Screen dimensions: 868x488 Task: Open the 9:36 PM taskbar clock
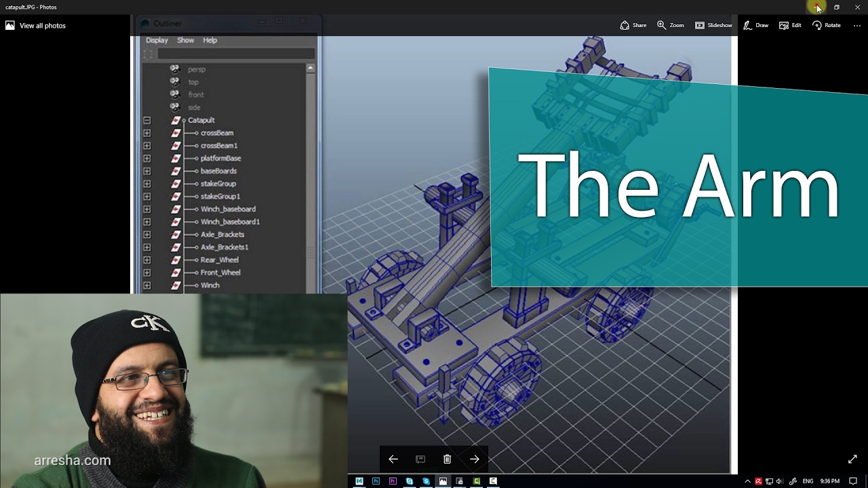tap(829, 481)
